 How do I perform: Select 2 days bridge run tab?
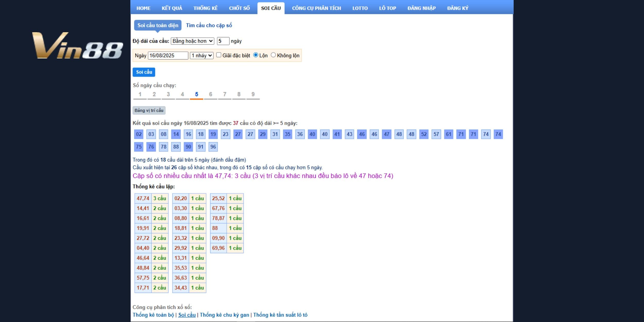coord(154,95)
